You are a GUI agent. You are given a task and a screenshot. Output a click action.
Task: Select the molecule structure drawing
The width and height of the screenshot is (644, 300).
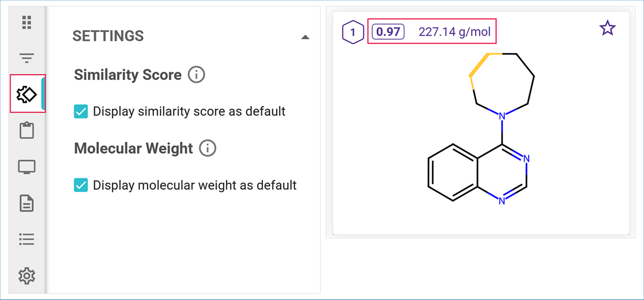479,129
